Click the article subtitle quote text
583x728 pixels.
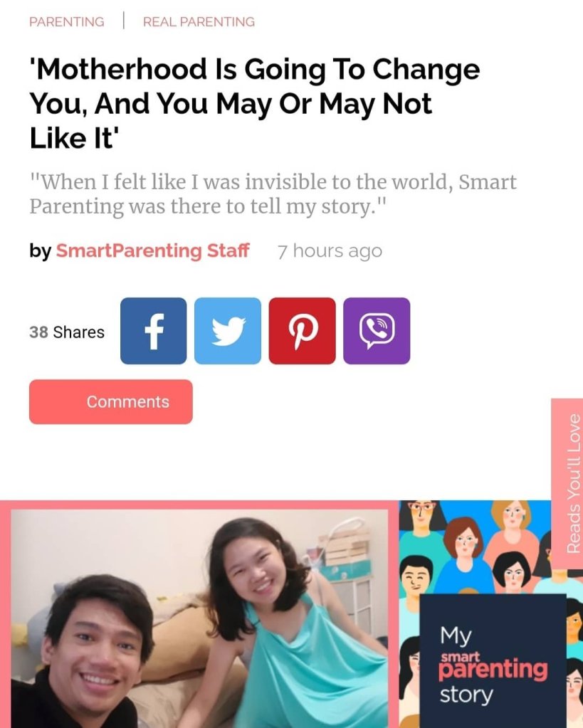273,194
